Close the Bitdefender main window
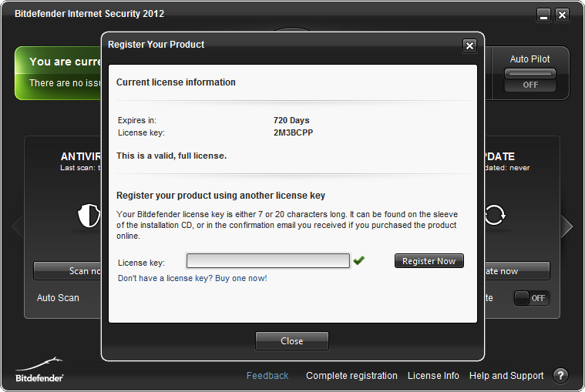Viewport: 585px width, 392px height. tap(562, 15)
